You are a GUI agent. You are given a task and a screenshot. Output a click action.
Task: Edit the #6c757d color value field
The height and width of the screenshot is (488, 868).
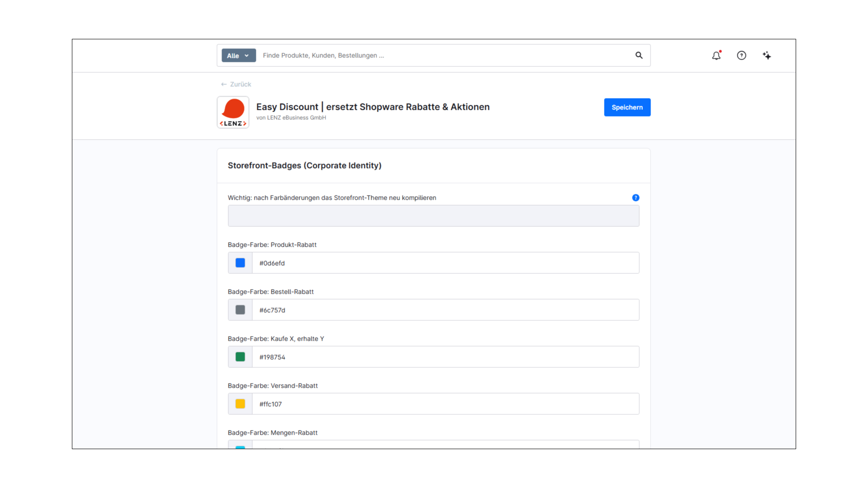[x=445, y=310]
